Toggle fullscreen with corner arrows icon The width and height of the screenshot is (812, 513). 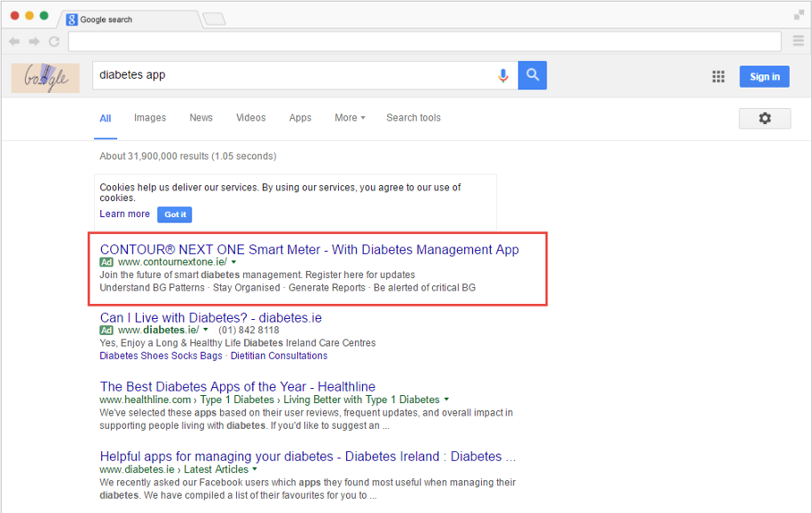pyautogui.click(x=799, y=15)
